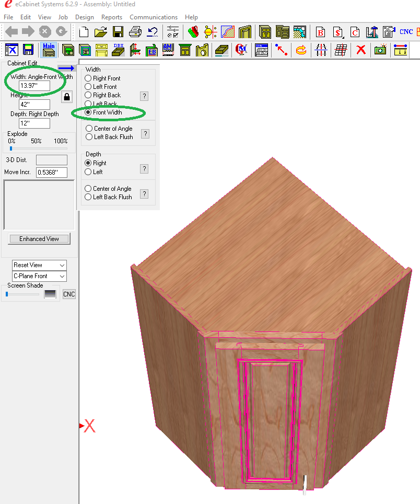The height and width of the screenshot is (504, 420).
Task: Click the CNC button beside Screen Shade
Action: click(69, 294)
